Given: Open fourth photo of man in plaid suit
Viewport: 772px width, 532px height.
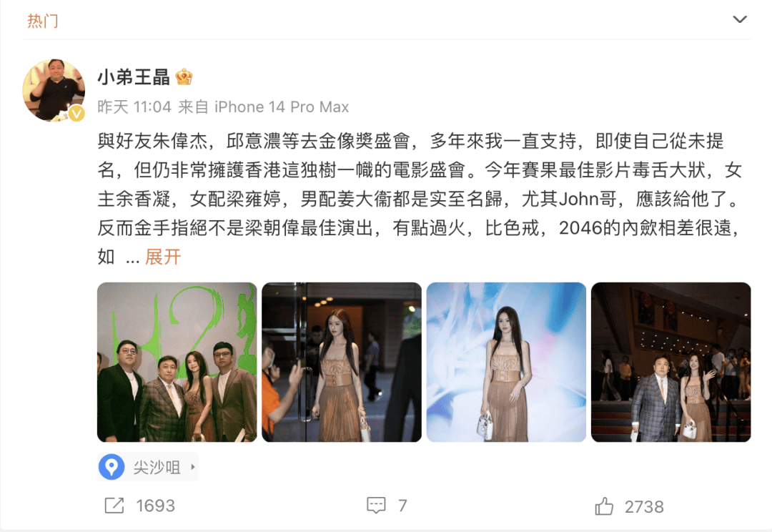Looking at the screenshot, I should [x=671, y=362].
